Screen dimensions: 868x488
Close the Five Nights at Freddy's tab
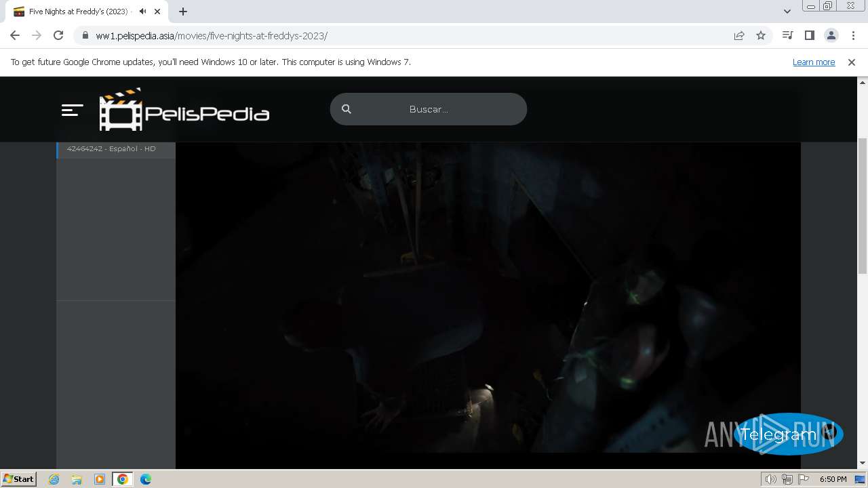pyautogui.click(x=157, y=12)
